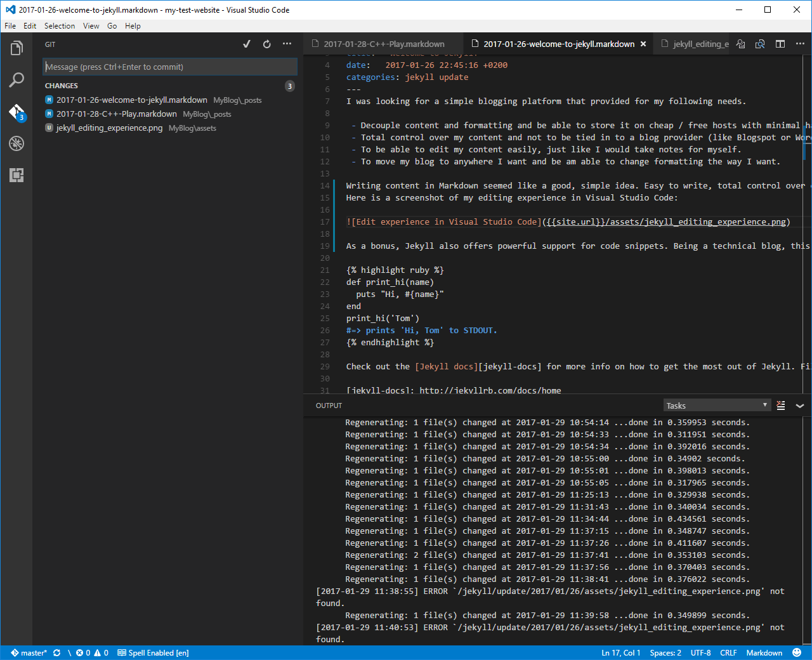812x660 pixels.
Task: Open the Selection menu
Action: tap(60, 26)
